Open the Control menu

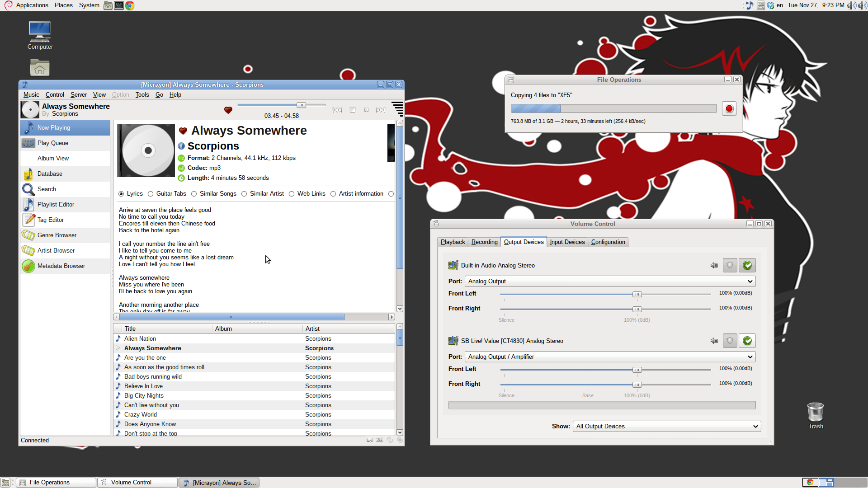(55, 95)
